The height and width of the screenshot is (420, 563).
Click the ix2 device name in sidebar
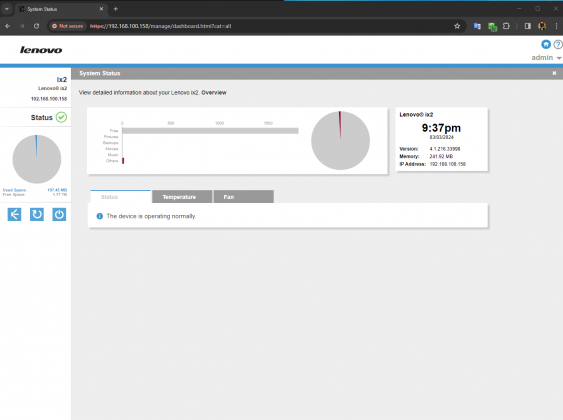pyautogui.click(x=62, y=80)
